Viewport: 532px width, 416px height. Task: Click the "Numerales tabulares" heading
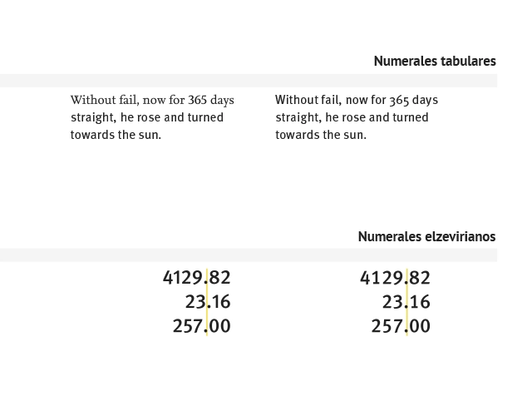[x=435, y=61]
